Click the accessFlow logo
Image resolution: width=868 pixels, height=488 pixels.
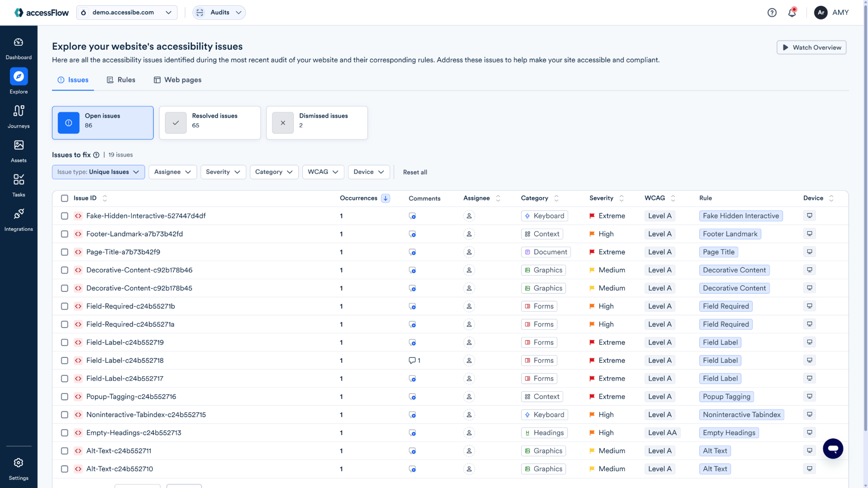pos(41,13)
